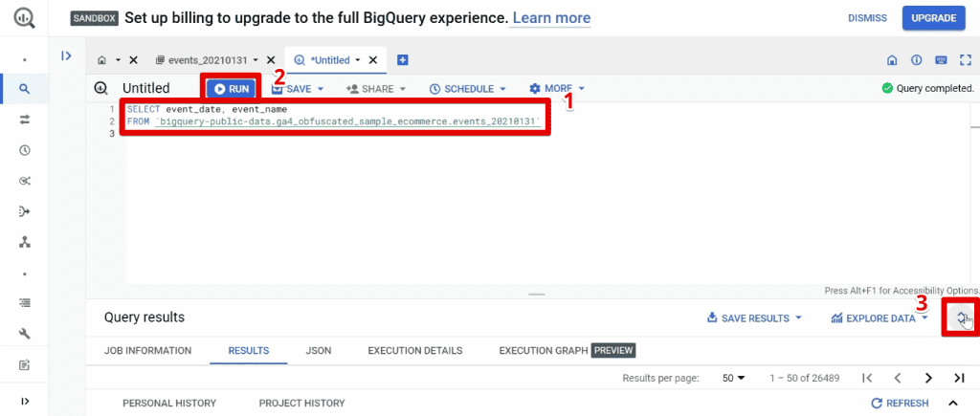Go to previous results page
Screen dimensions: 980x416
point(898,378)
